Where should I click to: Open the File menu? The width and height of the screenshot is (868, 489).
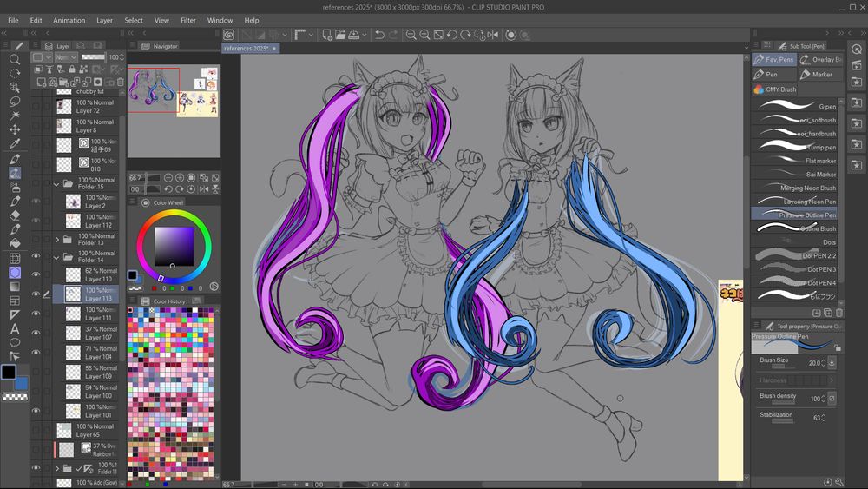click(x=13, y=21)
